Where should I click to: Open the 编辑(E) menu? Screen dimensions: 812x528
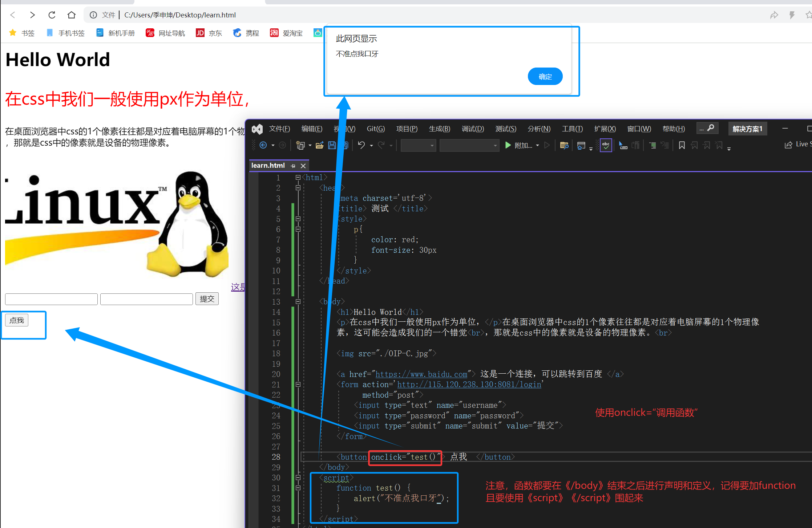(x=312, y=129)
